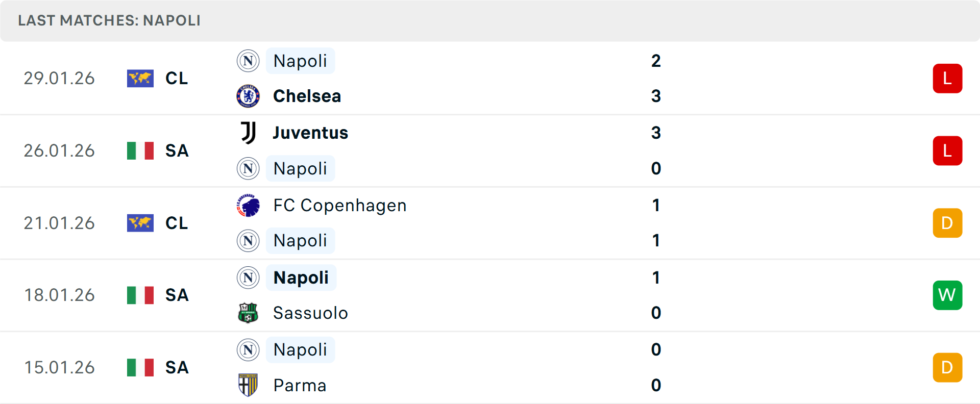Expand the Napoli vs Parma match row

490,367
